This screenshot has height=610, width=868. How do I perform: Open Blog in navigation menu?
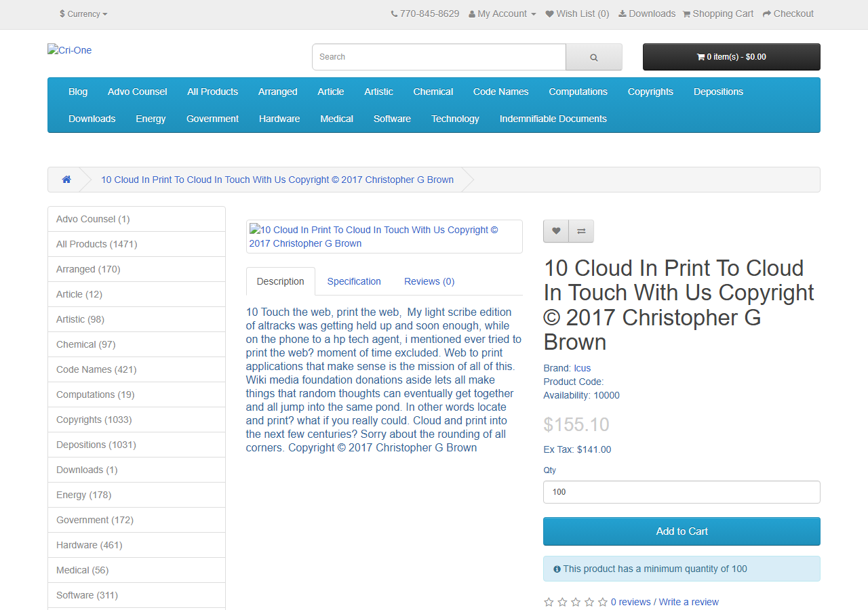point(78,91)
